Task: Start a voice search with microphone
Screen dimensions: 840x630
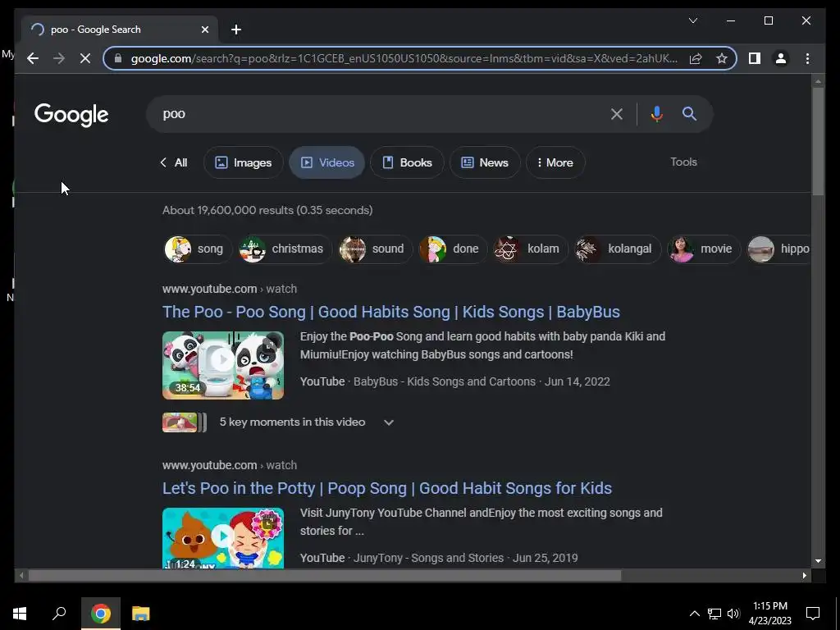Action: tap(657, 113)
